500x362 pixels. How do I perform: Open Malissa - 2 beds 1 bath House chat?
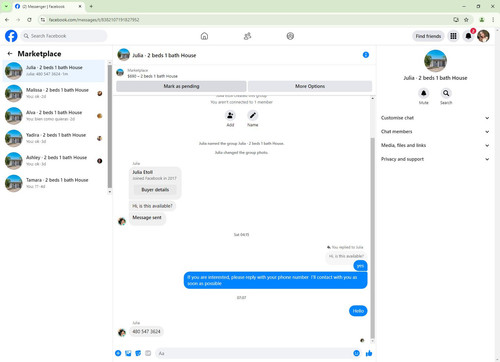(x=54, y=93)
